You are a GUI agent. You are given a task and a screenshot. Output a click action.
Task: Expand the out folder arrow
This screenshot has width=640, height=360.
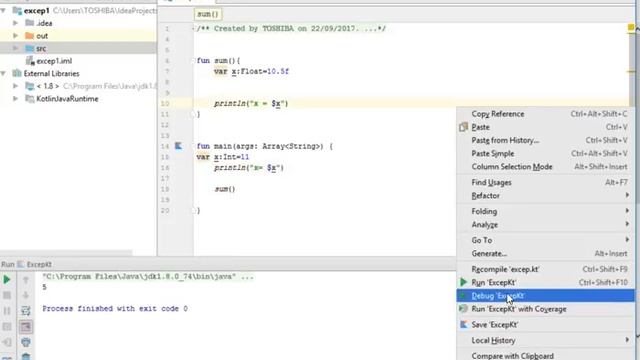click(16, 36)
